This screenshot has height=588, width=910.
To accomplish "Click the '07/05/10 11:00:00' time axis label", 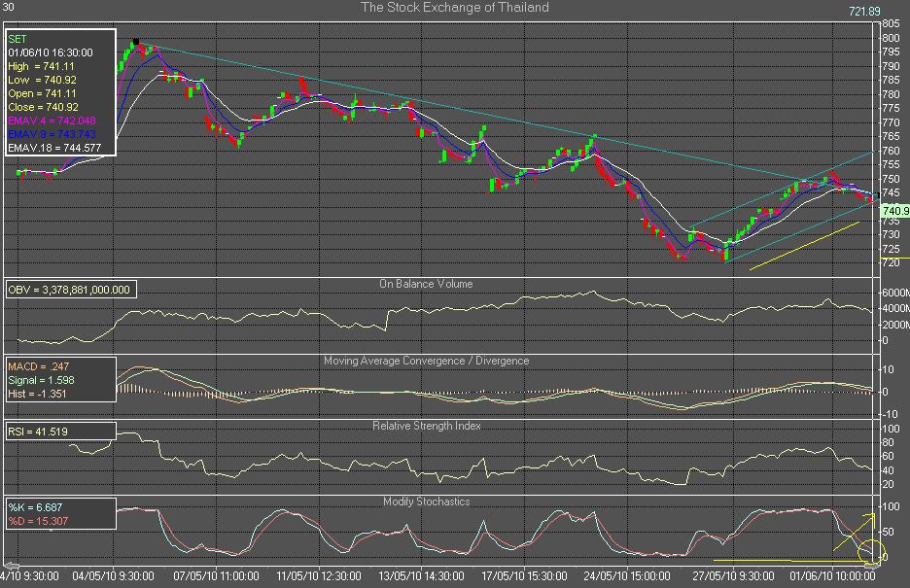I will [x=217, y=576].
